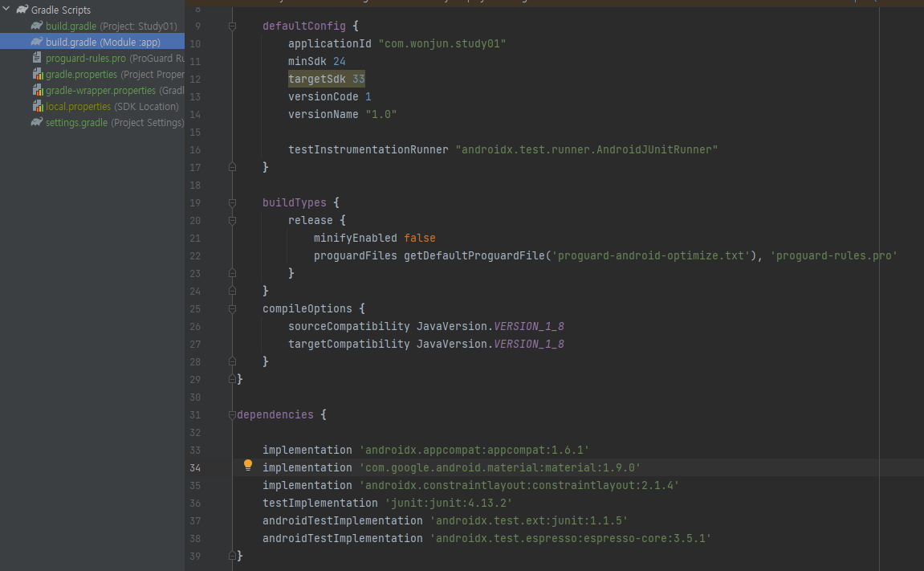Click the minSdk value 24
The image size is (924, 571).
coord(340,61)
